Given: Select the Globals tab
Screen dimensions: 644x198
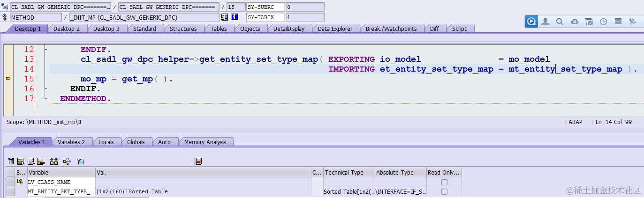Looking at the screenshot, I should [136, 142].
